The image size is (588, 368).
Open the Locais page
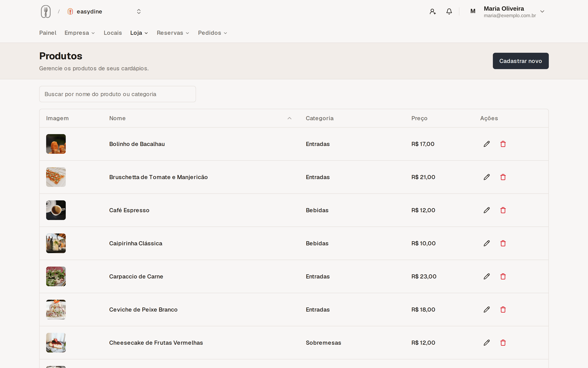click(113, 33)
